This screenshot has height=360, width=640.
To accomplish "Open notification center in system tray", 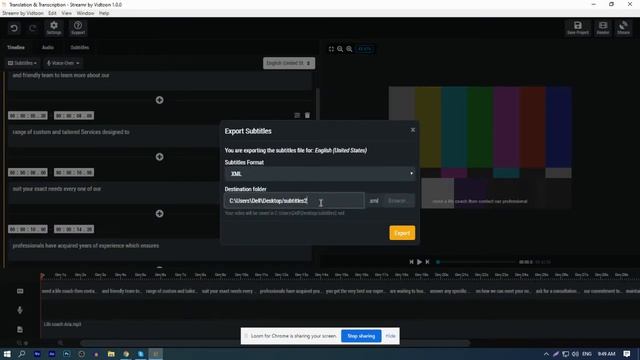I will click(x=627, y=354).
